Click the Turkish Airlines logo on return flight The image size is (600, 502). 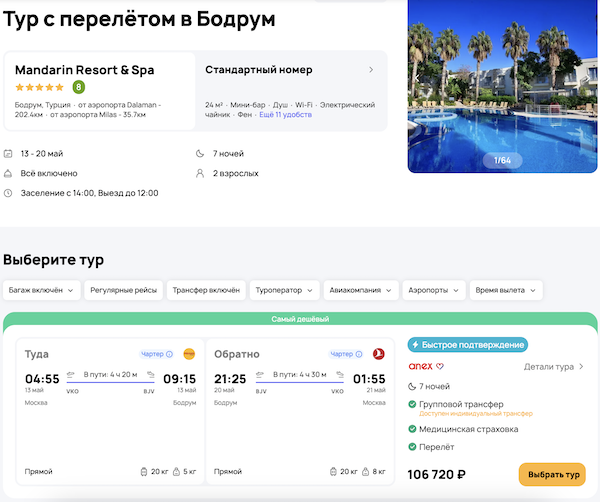pyautogui.click(x=378, y=354)
